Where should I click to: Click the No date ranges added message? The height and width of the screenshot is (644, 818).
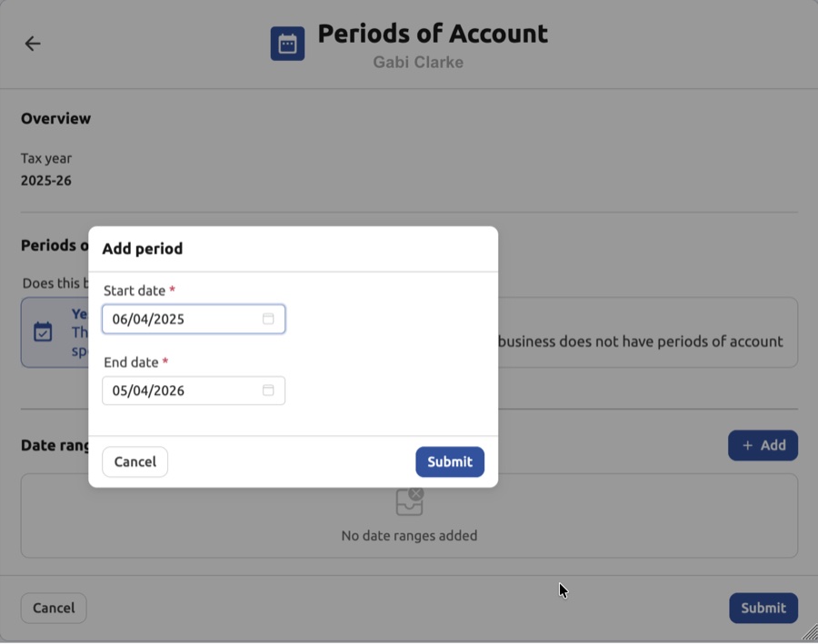click(x=409, y=535)
